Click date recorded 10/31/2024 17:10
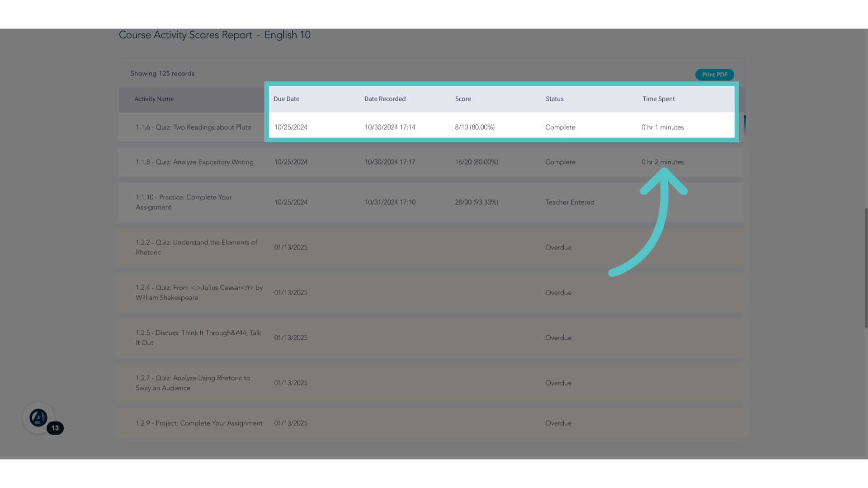 [x=390, y=202]
